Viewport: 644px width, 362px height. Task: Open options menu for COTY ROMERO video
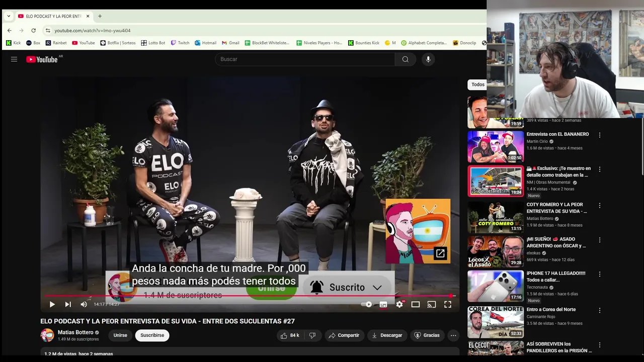[x=600, y=206]
